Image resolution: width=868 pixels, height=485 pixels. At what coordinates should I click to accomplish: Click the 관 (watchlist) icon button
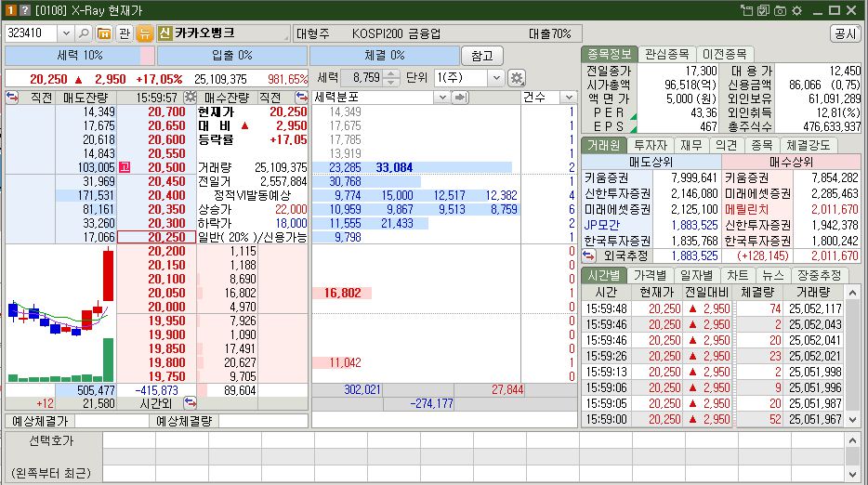click(x=125, y=33)
